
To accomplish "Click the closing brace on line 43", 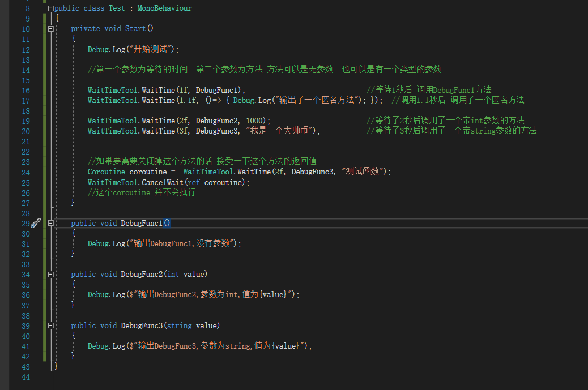I will pos(55,366).
